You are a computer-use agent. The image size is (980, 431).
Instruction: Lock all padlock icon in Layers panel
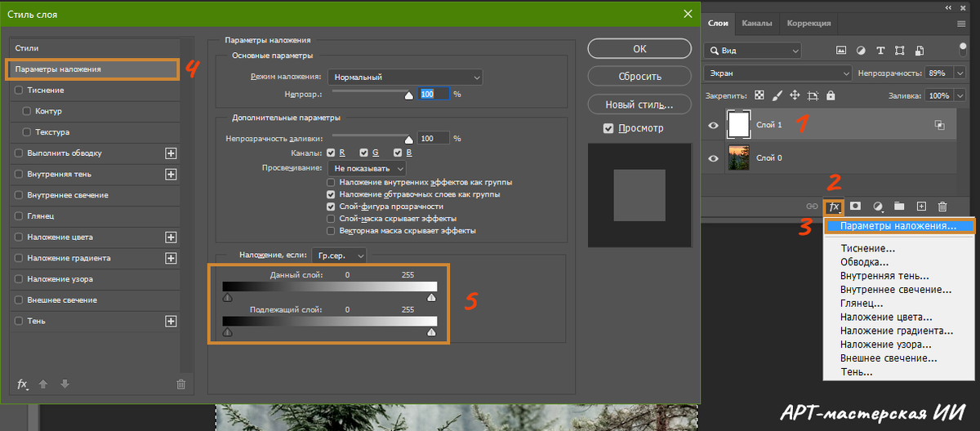831,96
